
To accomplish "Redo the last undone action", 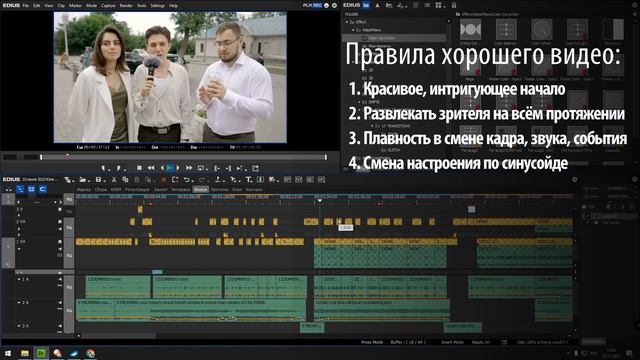I will [x=203, y=180].
